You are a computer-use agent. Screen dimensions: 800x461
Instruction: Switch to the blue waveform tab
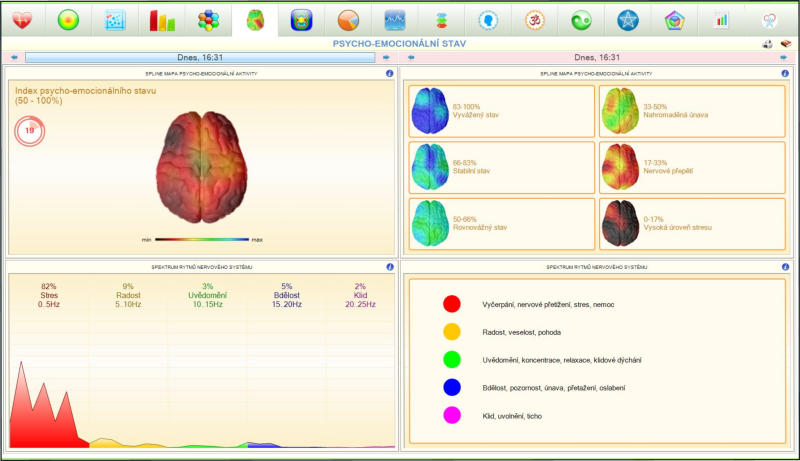click(395, 19)
